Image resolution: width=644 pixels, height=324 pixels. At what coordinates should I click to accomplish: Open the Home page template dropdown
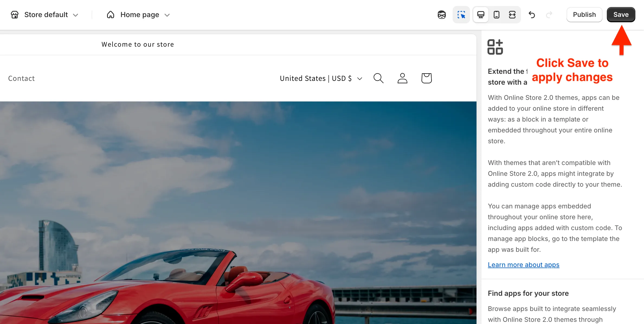(167, 15)
